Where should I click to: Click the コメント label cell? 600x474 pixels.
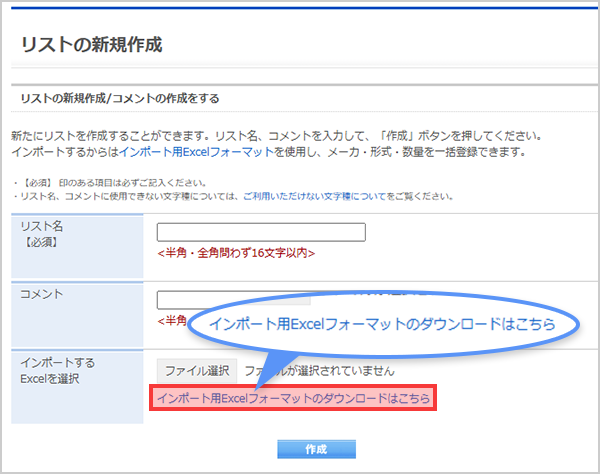pyautogui.click(x=77, y=314)
